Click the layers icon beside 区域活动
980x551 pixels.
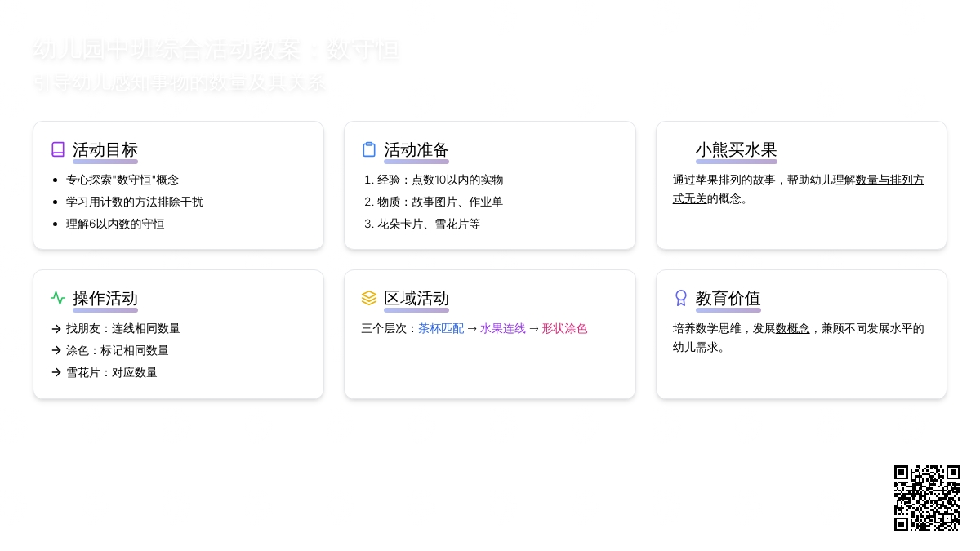(369, 298)
